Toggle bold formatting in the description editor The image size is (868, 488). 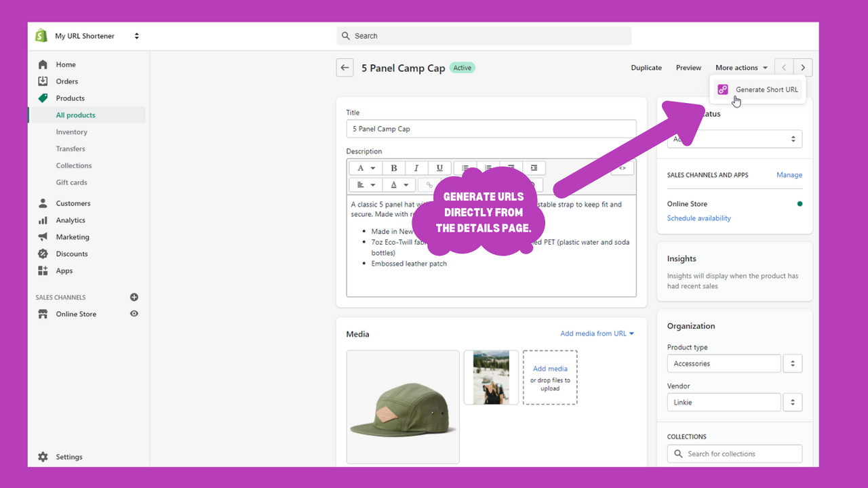(x=393, y=167)
